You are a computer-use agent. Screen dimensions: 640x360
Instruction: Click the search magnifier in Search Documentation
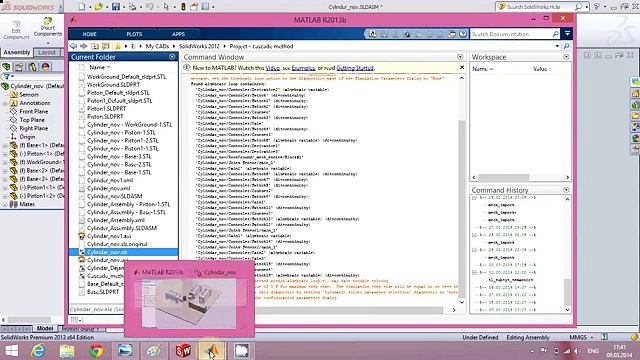point(556,34)
